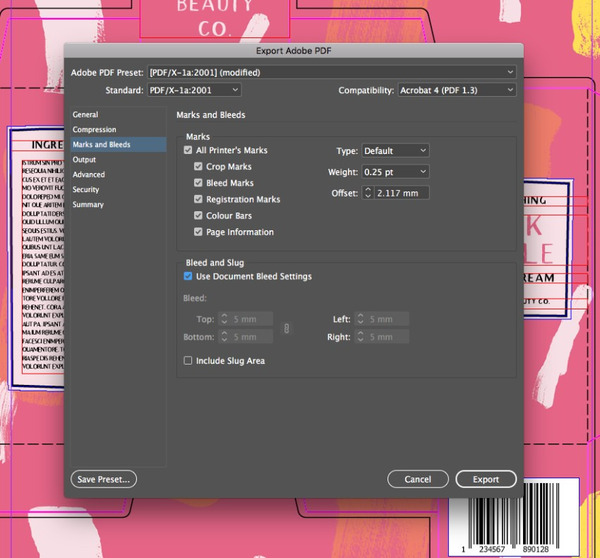Toggle the Page Information checkbox

pyautogui.click(x=198, y=232)
